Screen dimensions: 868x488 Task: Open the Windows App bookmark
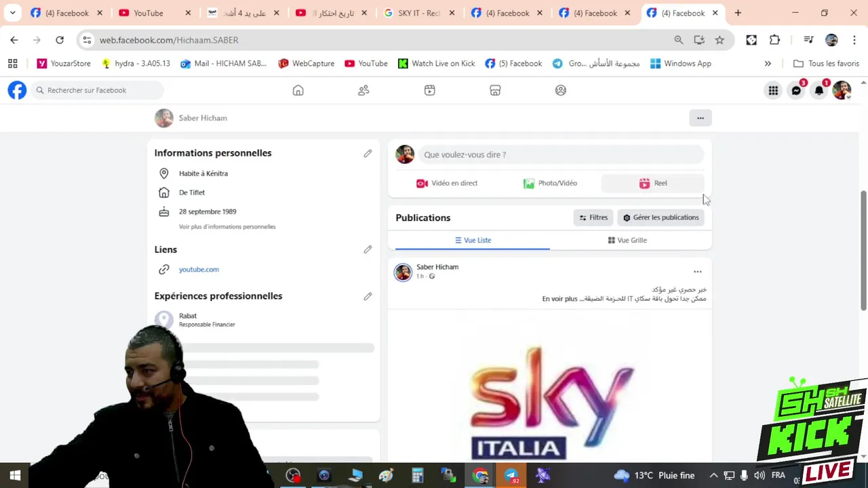click(680, 64)
